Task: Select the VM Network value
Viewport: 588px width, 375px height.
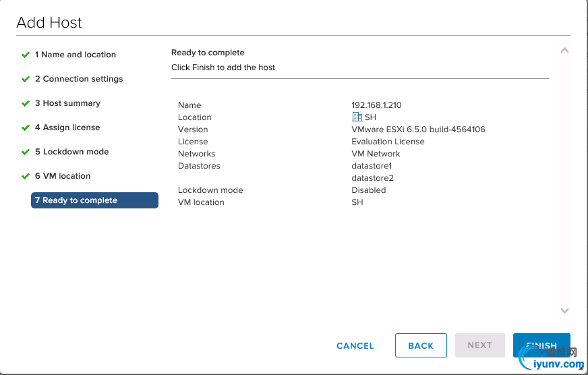Action: point(376,154)
